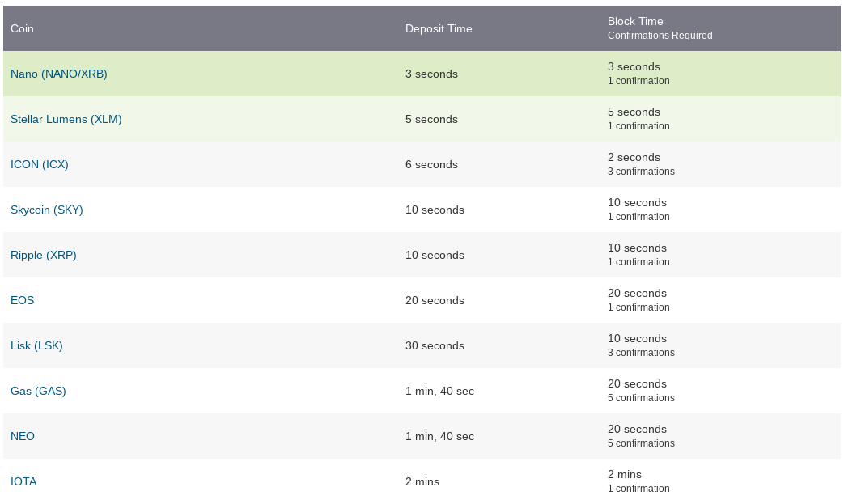Open the Ripple (XRP) link
Screen dimensions: 844x504
(x=44, y=255)
